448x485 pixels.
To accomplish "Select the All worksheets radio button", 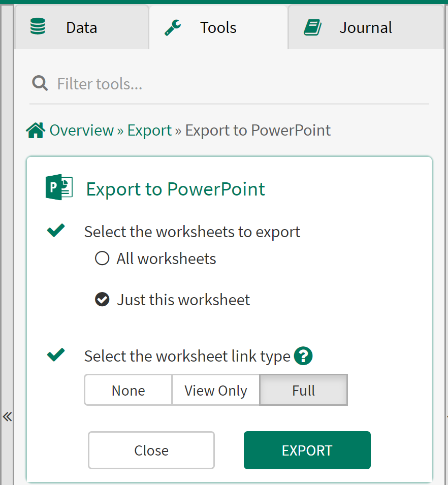I will (x=102, y=258).
